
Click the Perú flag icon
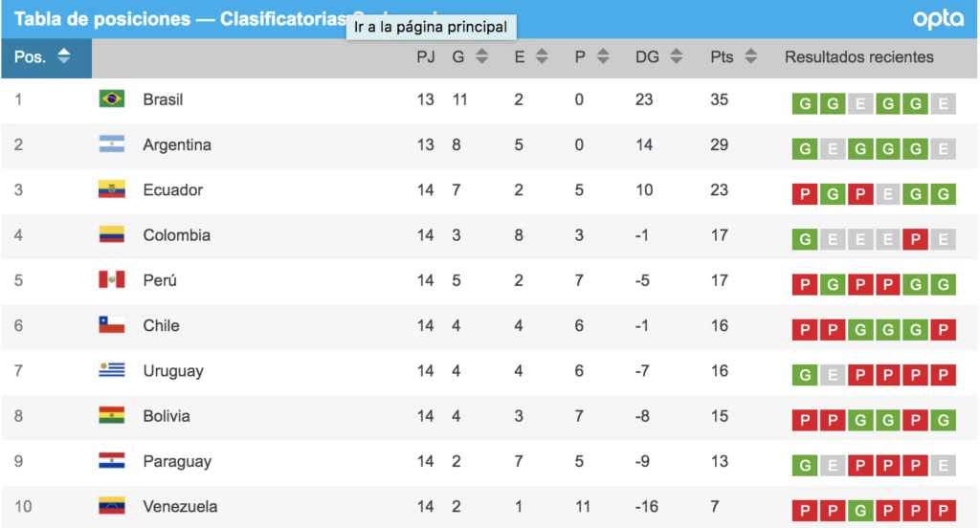pyautogui.click(x=111, y=279)
